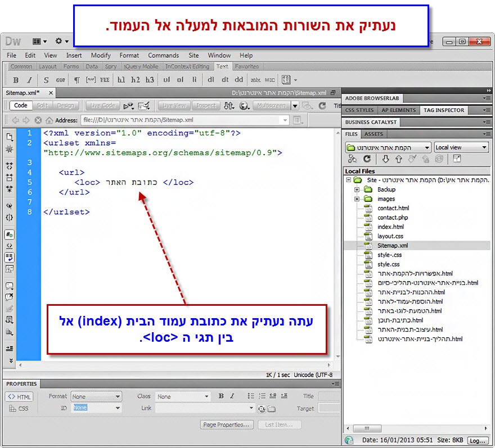Expand the Backup folder
The width and height of the screenshot is (495, 448).
(x=357, y=189)
